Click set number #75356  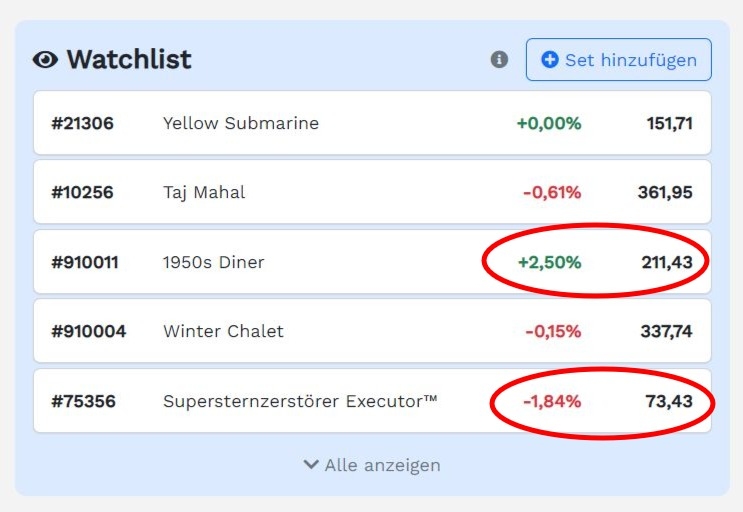[83, 402]
